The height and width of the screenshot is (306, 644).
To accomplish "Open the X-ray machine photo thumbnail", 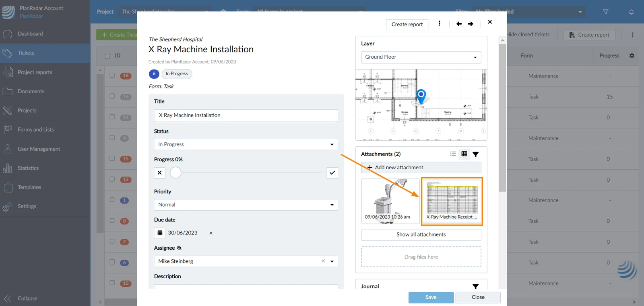I will pyautogui.click(x=390, y=201).
